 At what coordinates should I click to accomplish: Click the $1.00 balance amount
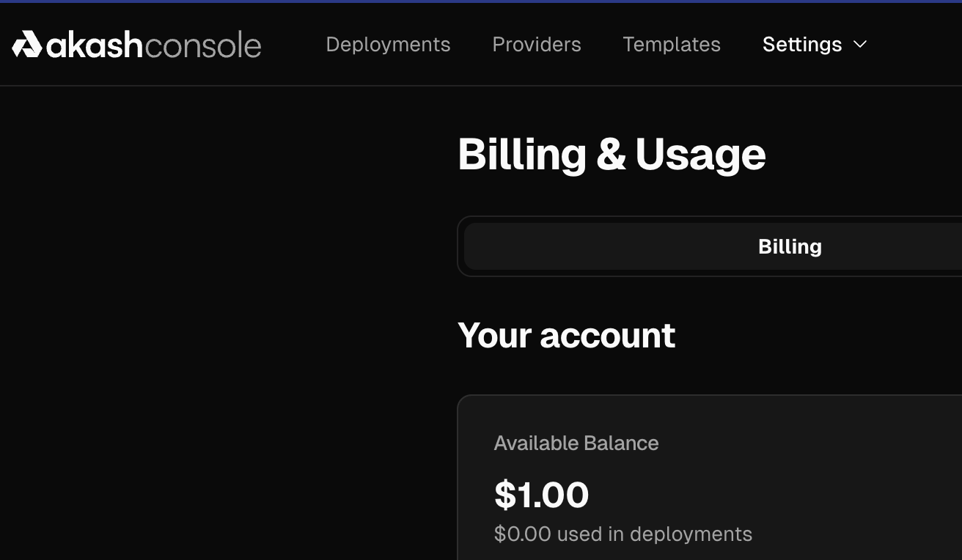tap(542, 495)
